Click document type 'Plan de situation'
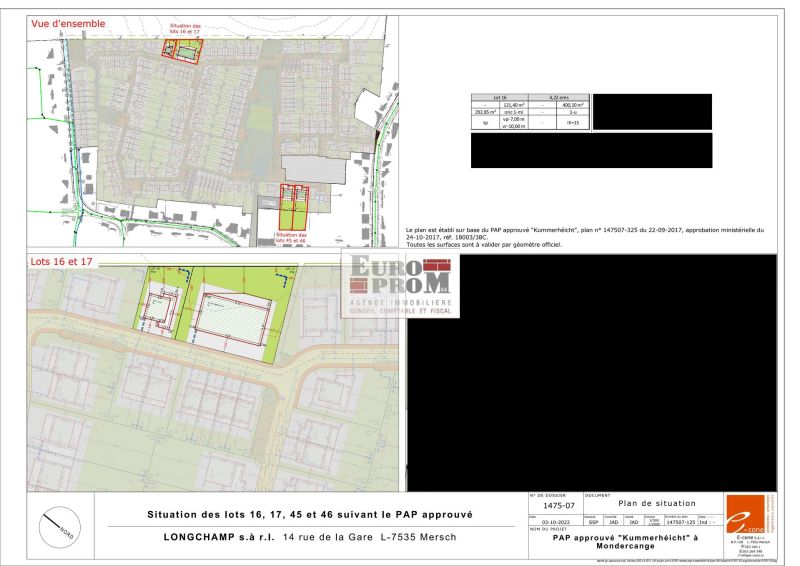The image size is (800, 566). click(x=657, y=503)
